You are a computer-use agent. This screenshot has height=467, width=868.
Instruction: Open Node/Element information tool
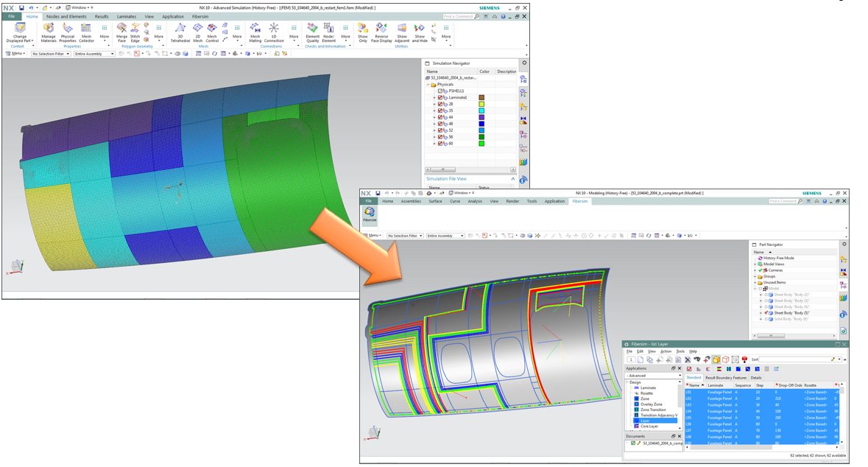329,32
